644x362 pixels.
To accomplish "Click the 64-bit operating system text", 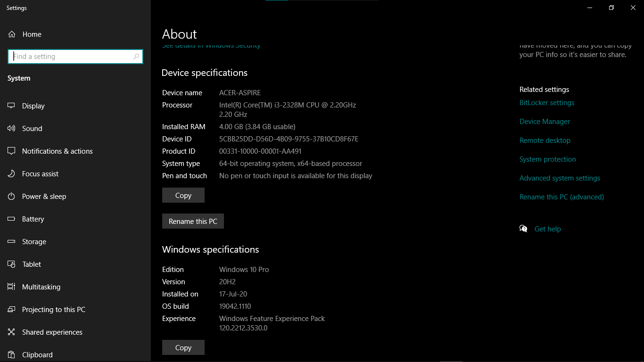I will 291,164.
